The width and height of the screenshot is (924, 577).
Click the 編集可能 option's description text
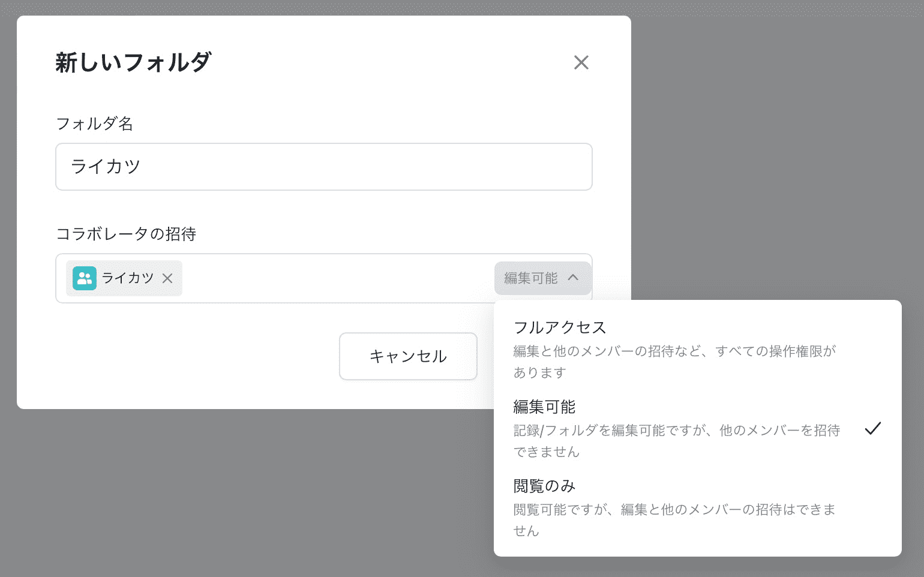point(676,440)
